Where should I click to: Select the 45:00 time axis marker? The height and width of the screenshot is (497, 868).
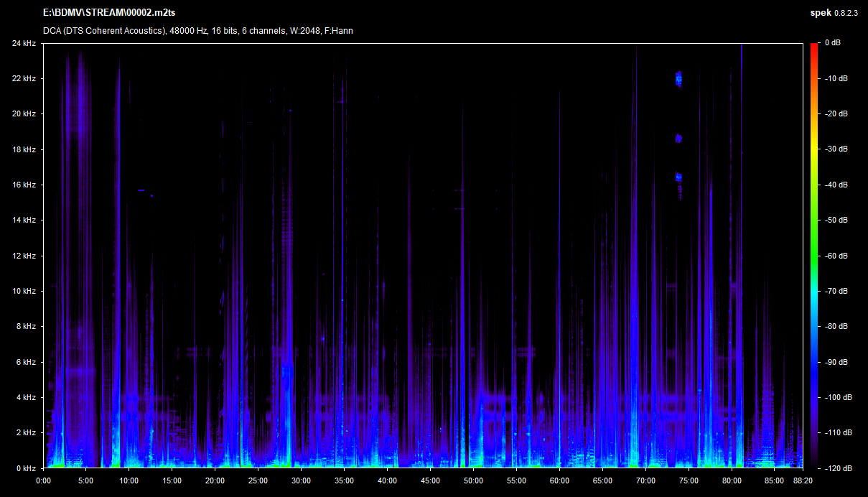pyautogui.click(x=430, y=480)
